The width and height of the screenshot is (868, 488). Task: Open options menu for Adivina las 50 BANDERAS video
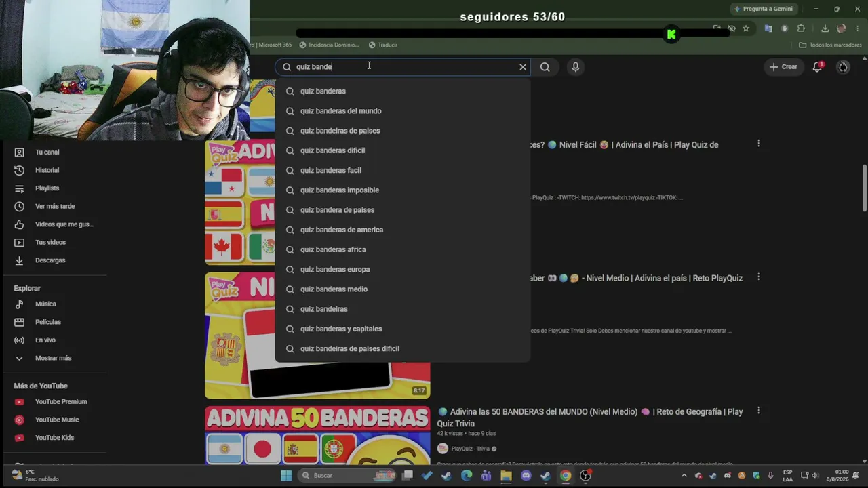coord(759,411)
